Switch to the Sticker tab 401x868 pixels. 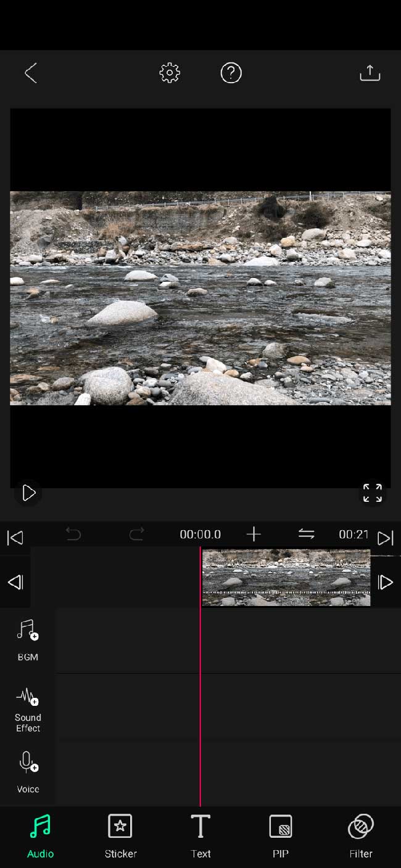pos(120,837)
